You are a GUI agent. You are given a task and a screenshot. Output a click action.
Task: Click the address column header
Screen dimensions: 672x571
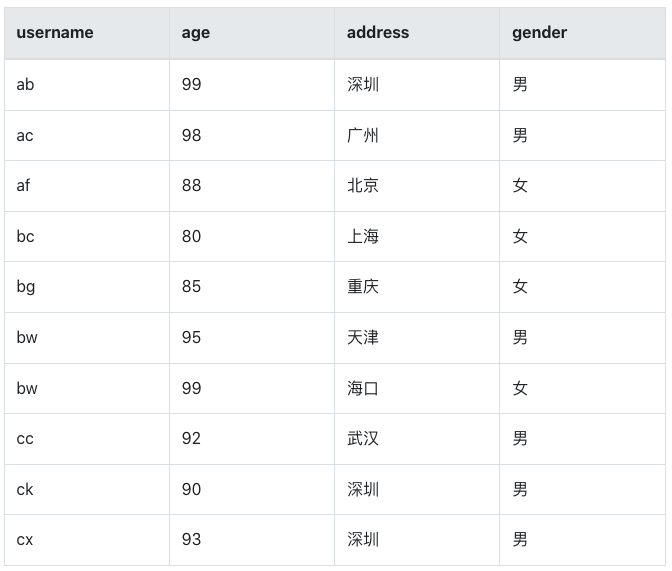coord(378,33)
